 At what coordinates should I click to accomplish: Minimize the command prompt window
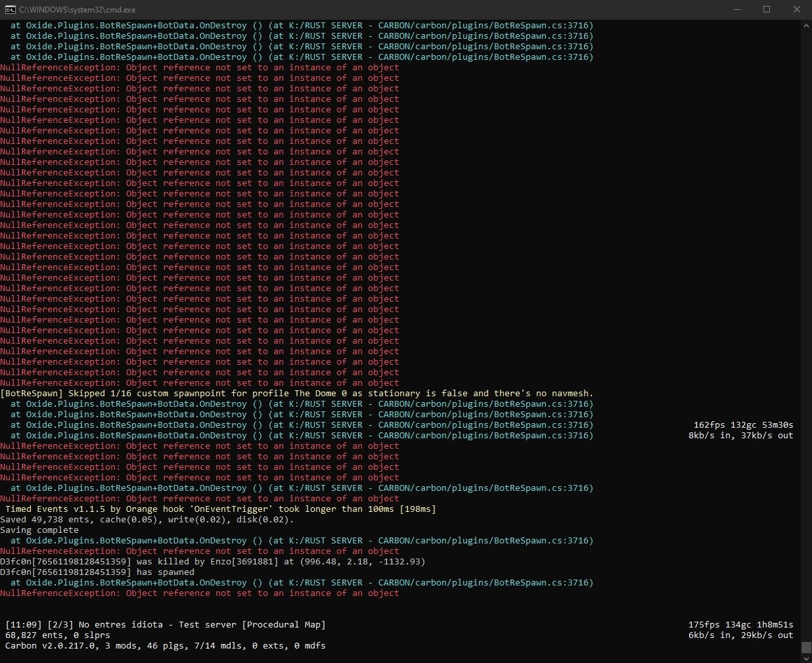click(736, 10)
